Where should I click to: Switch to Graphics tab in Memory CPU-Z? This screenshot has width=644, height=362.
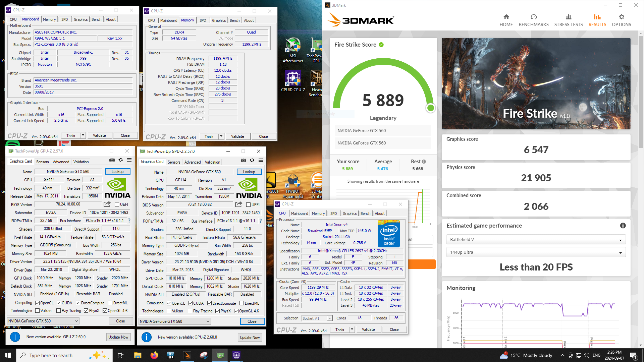[x=219, y=20]
